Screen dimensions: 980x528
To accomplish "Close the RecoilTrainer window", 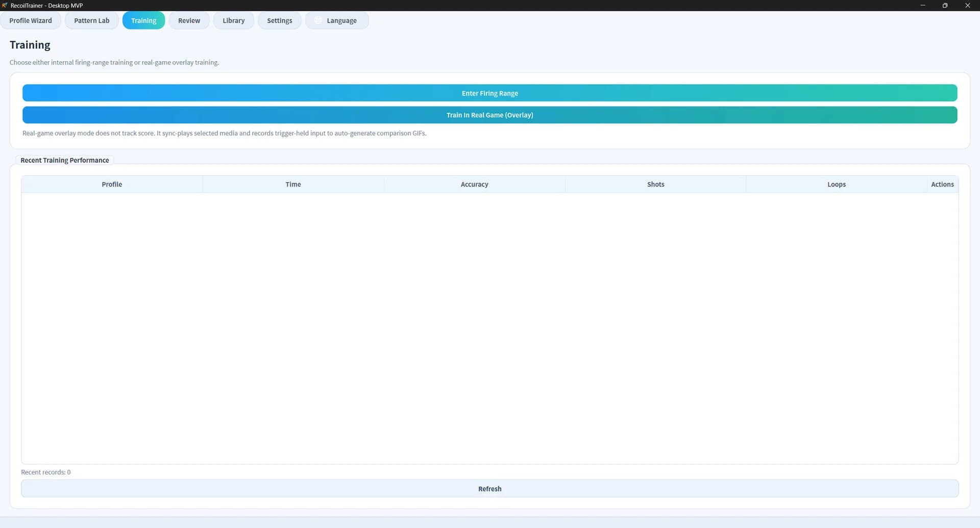I will click(x=967, y=5).
